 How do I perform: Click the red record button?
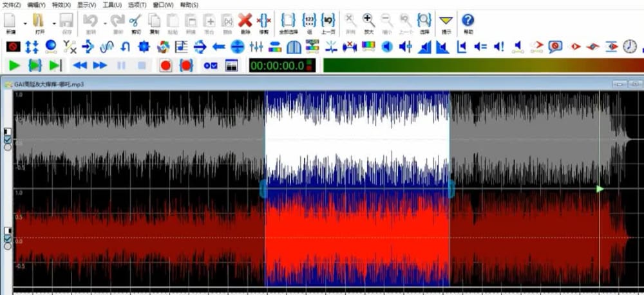[166, 65]
